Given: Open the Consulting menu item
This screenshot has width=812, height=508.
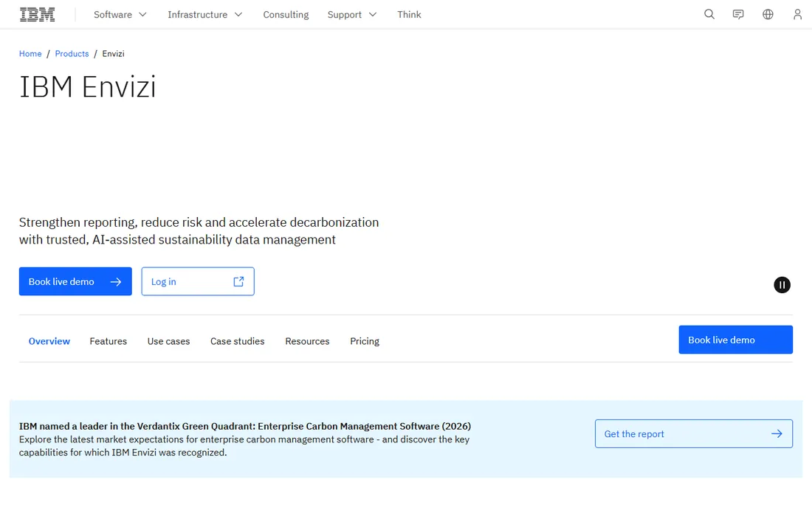Looking at the screenshot, I should tap(286, 15).
